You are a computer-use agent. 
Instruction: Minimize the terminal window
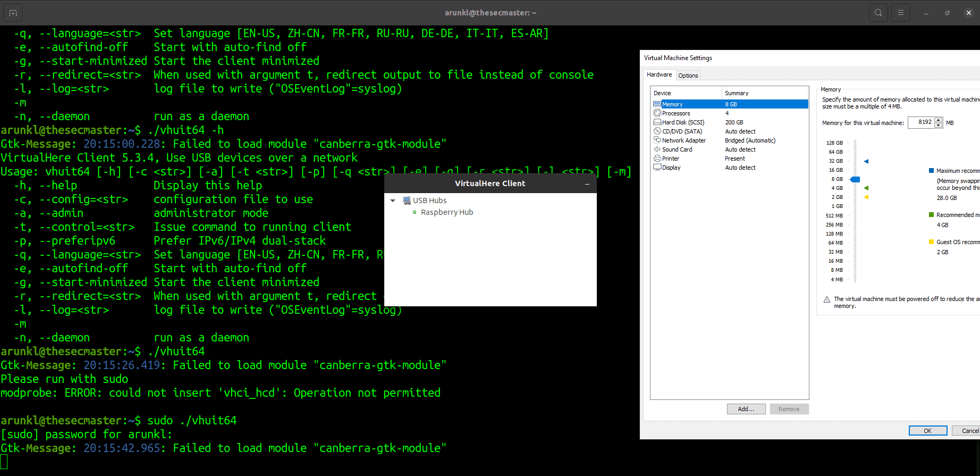point(926,13)
